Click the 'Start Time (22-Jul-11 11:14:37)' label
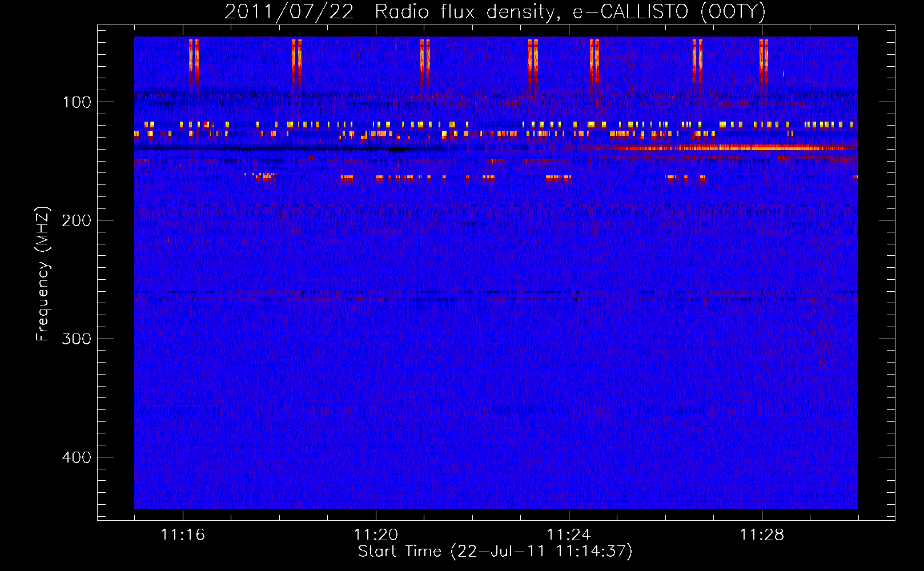 [x=495, y=552]
